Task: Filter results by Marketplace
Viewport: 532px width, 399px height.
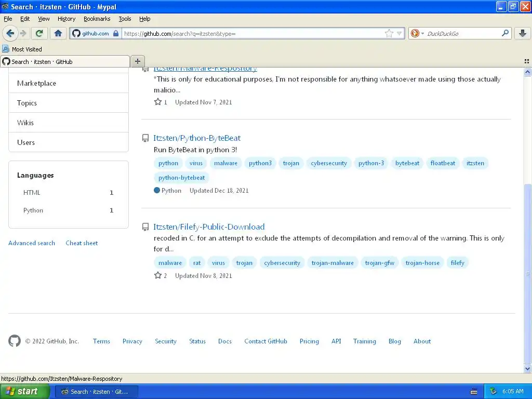Action: click(69, 83)
